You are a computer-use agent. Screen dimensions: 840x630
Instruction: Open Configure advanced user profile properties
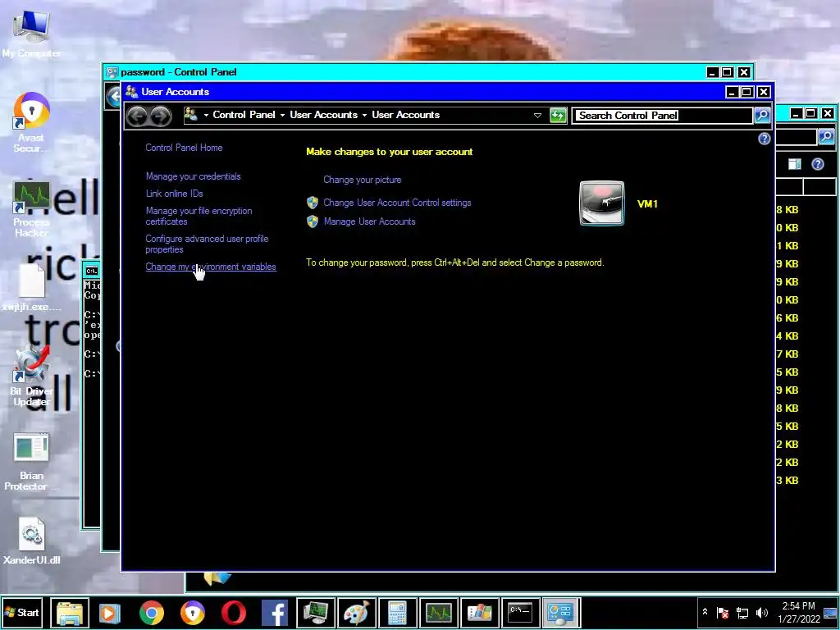[x=207, y=244]
